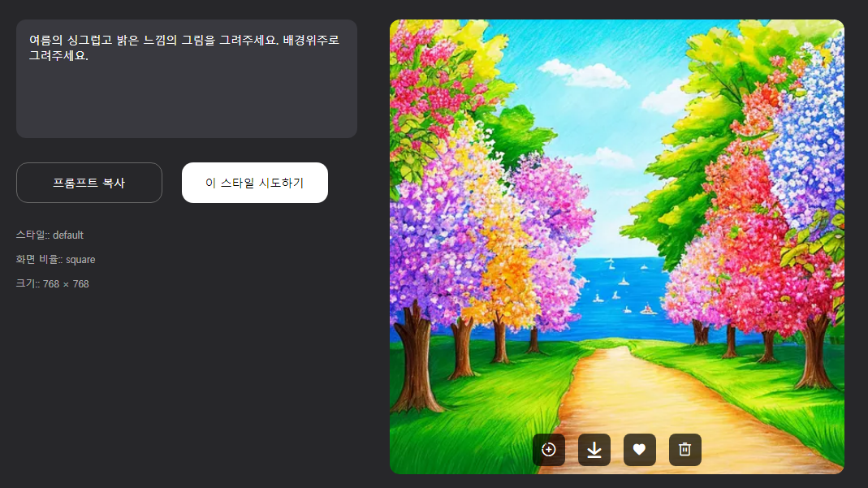This screenshot has height=488, width=868.
Task: Click the magnify zoom icon on image
Action: pyautogui.click(x=549, y=449)
